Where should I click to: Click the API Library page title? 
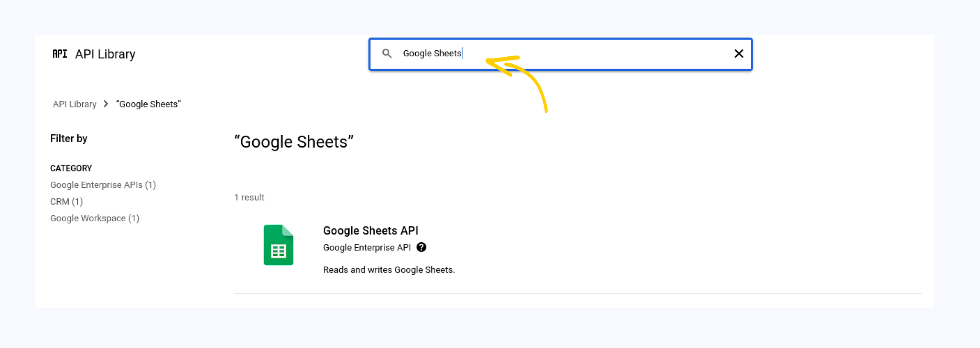click(x=105, y=54)
